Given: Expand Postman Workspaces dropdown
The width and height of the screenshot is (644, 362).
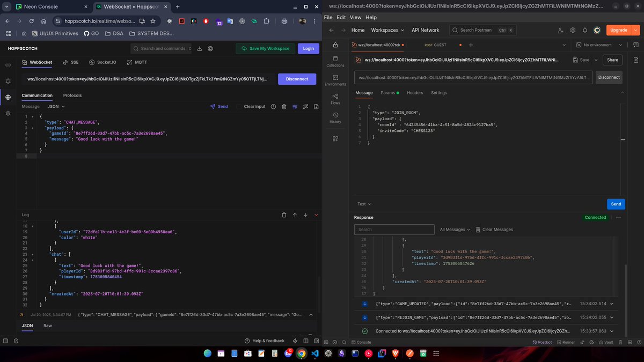Looking at the screenshot, I should [387, 30].
